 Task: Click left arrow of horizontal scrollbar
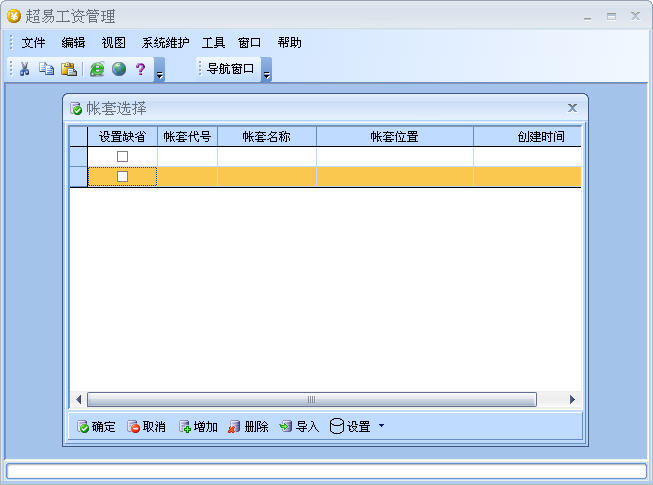click(x=78, y=400)
